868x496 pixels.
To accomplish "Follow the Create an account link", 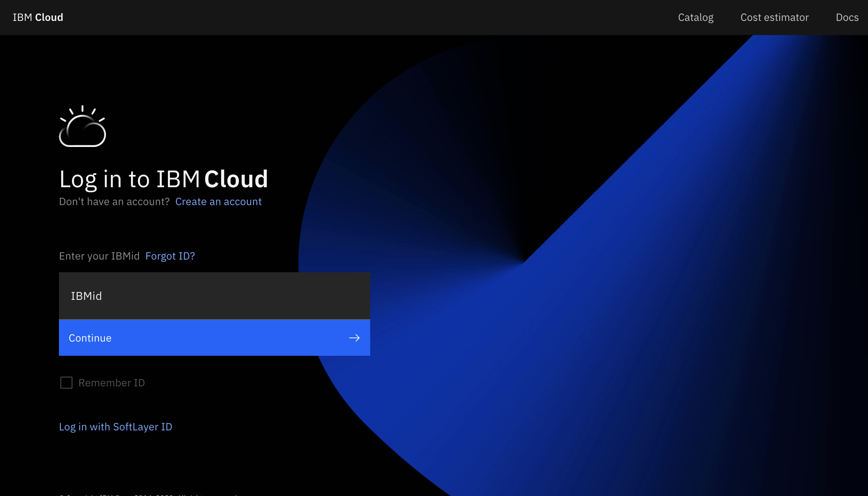I will [x=218, y=202].
